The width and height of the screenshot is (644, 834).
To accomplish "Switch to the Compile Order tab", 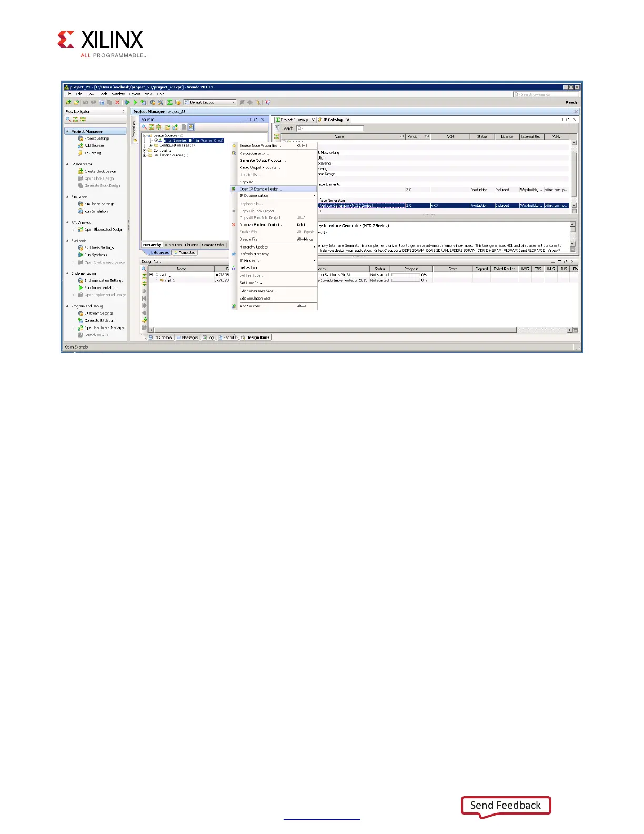I will (213, 245).
